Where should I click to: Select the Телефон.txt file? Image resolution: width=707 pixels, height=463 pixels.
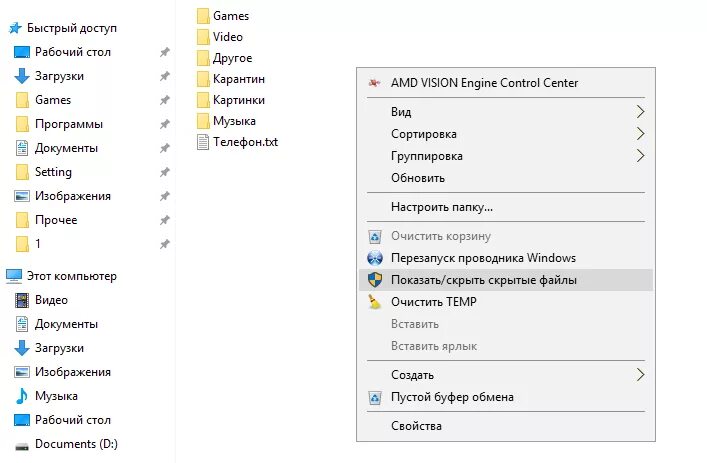(x=244, y=142)
